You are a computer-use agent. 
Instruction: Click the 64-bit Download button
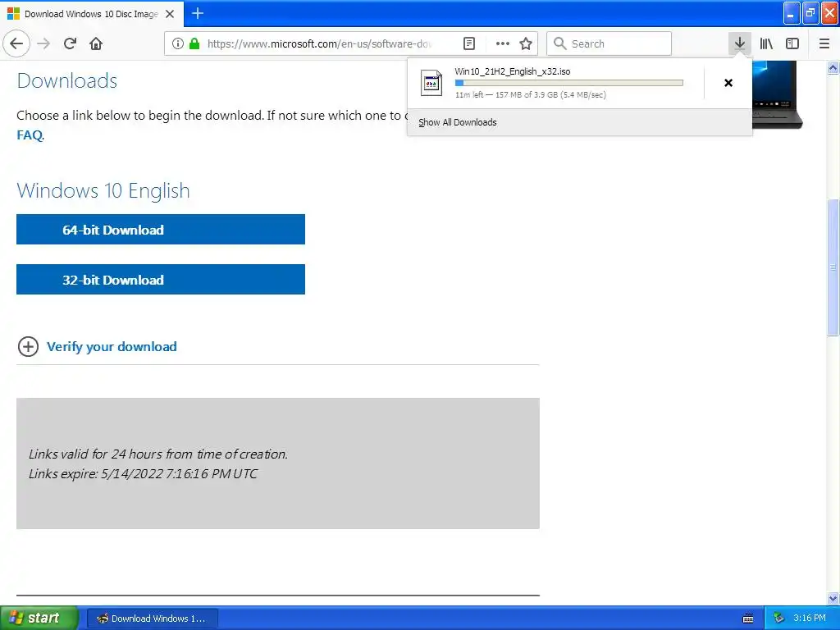(x=161, y=230)
